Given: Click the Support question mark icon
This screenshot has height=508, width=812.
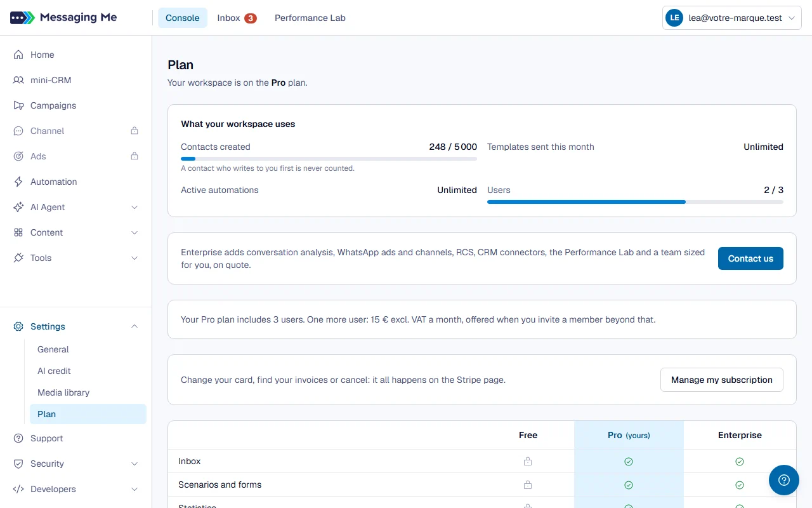Looking at the screenshot, I should (18, 438).
